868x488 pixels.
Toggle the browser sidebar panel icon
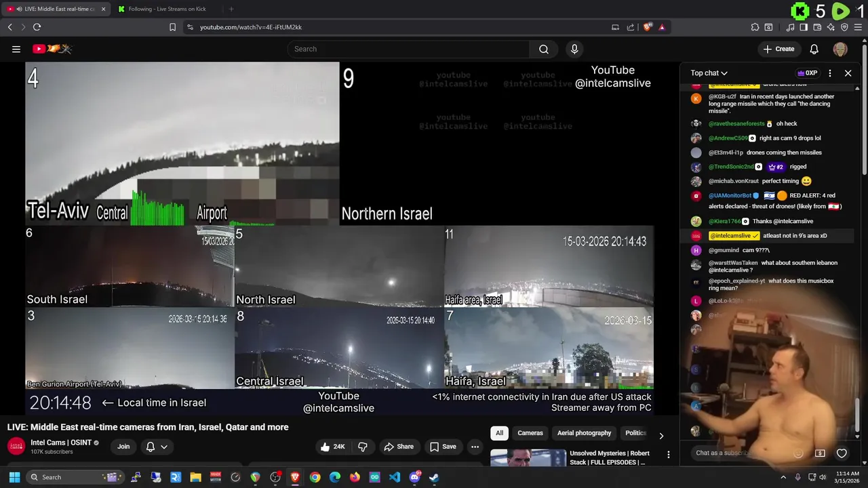(x=804, y=27)
